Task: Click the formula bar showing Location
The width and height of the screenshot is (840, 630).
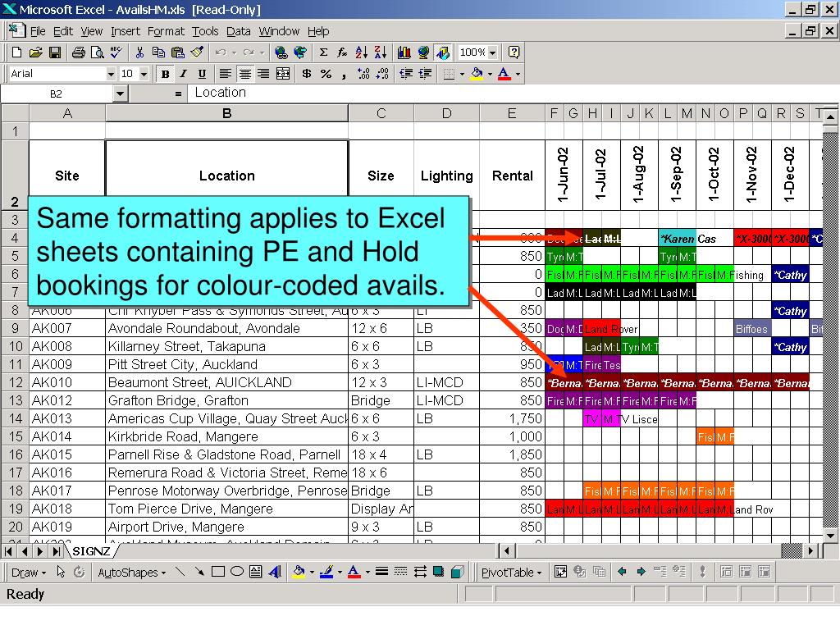Action: 512,94
